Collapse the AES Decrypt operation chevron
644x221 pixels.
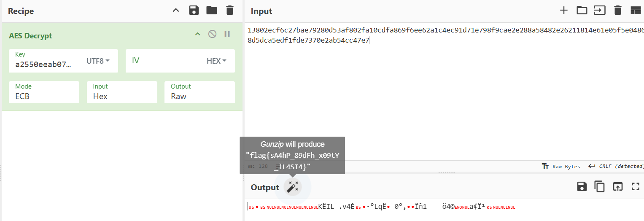coord(197,34)
